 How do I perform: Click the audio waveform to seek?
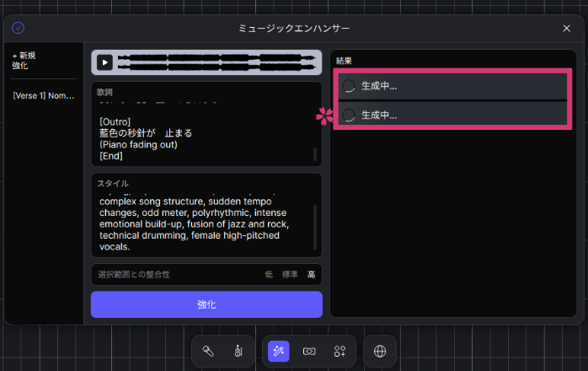pos(219,62)
